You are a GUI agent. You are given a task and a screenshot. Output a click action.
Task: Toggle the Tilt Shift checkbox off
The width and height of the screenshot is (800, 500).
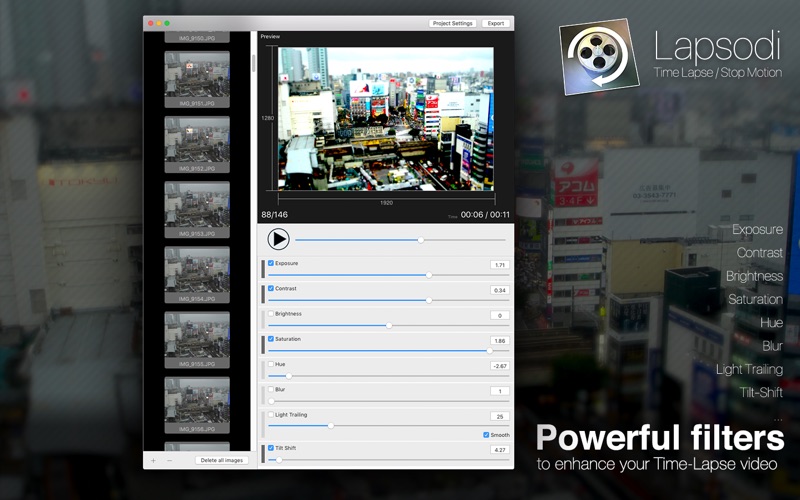[x=271, y=448]
